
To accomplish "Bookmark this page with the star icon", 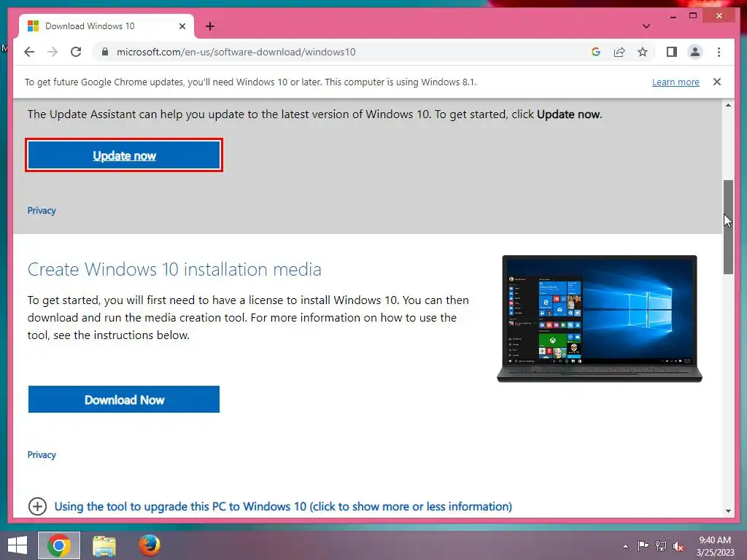I will pos(643,52).
